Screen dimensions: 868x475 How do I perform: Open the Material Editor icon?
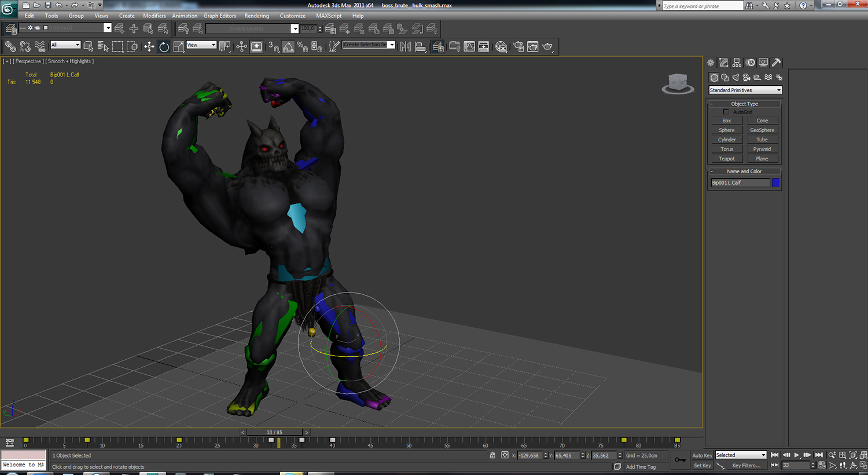coord(501,47)
